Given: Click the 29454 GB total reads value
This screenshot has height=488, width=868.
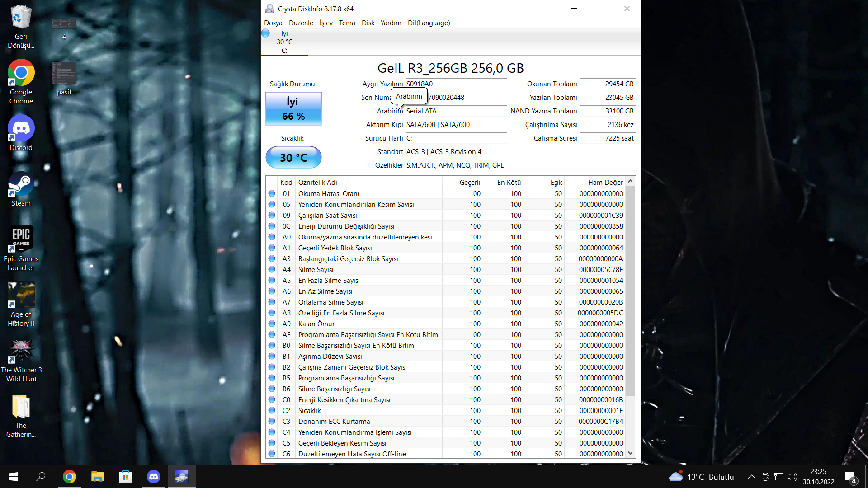Looking at the screenshot, I should tap(607, 84).
